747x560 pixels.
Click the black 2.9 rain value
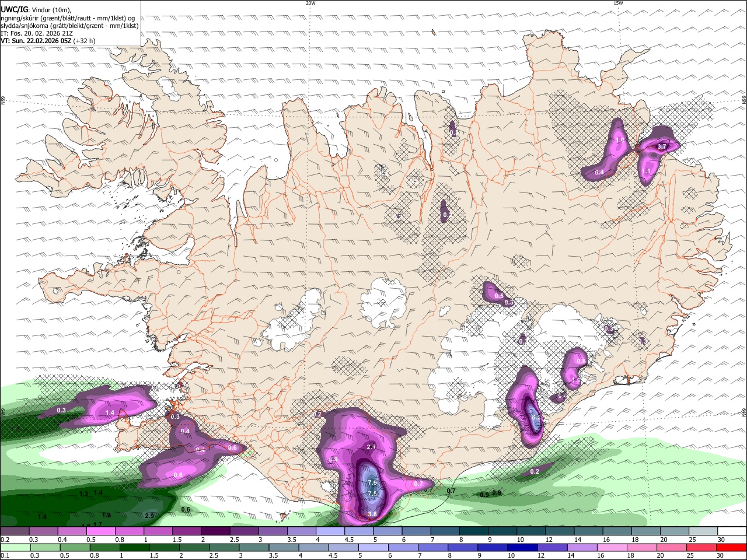click(x=149, y=516)
